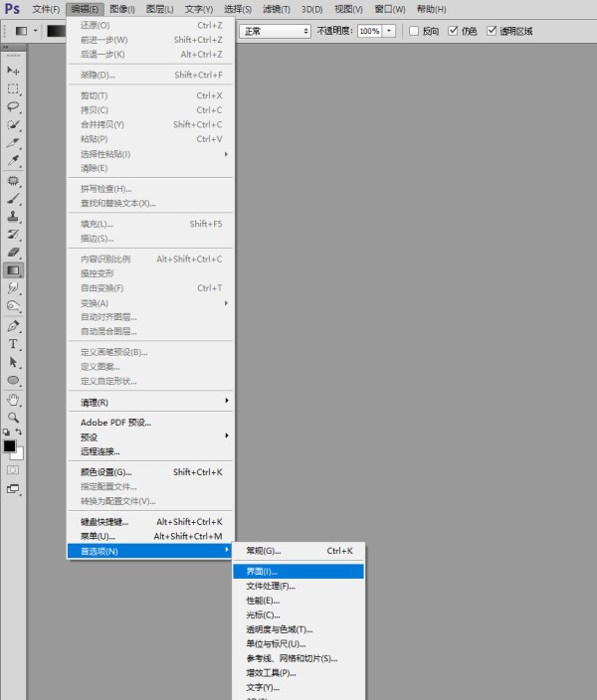Select the Gradient tool
Image resolution: width=597 pixels, height=700 pixels.
(13, 270)
